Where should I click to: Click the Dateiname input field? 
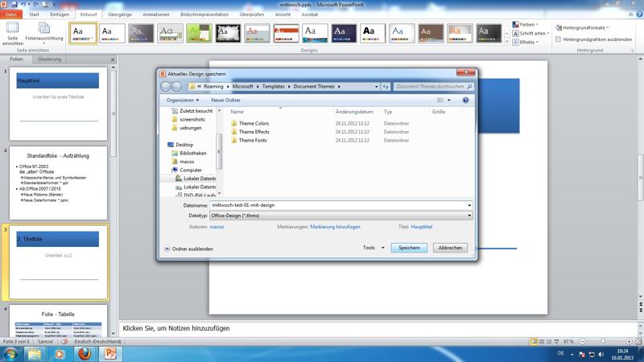[338, 205]
